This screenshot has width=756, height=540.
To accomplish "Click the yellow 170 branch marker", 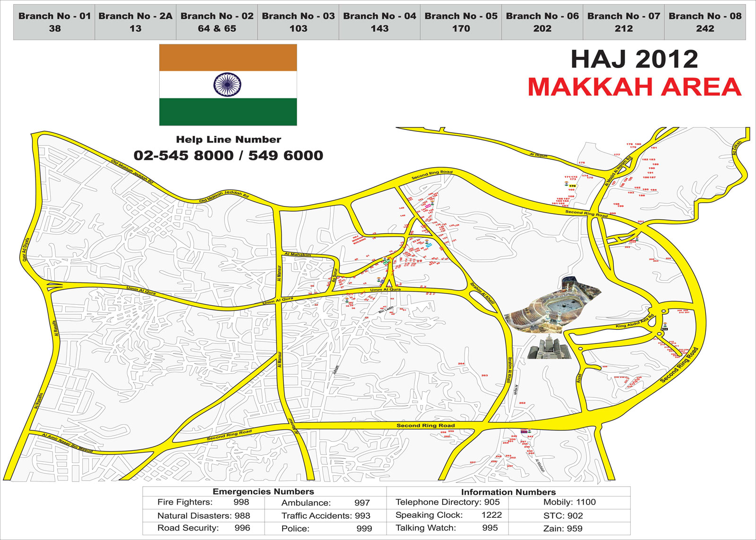I will pyautogui.click(x=573, y=186).
